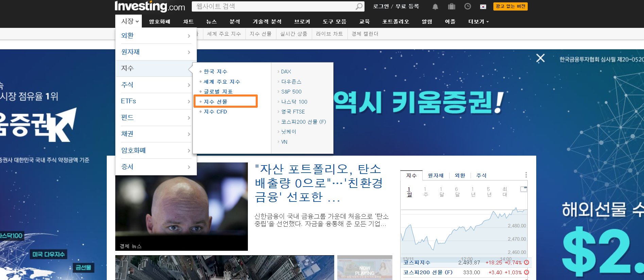Image resolution: width=644 pixels, height=280 pixels.
Task: Click the search magnifier icon
Action: click(359, 6)
